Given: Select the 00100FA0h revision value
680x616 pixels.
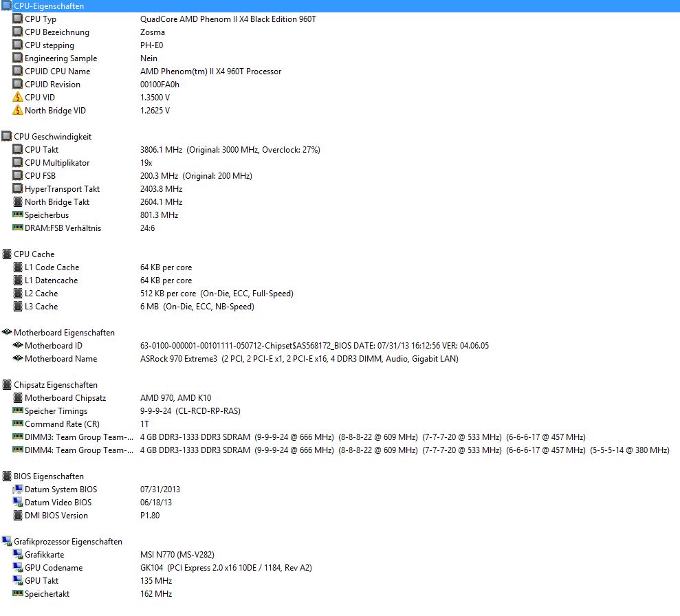Looking at the screenshot, I should pos(159,84).
